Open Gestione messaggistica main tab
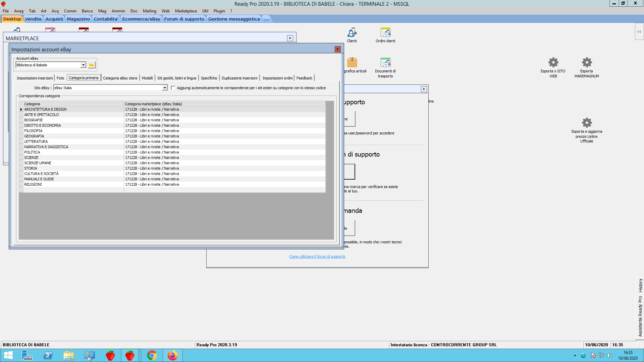 [x=234, y=19]
